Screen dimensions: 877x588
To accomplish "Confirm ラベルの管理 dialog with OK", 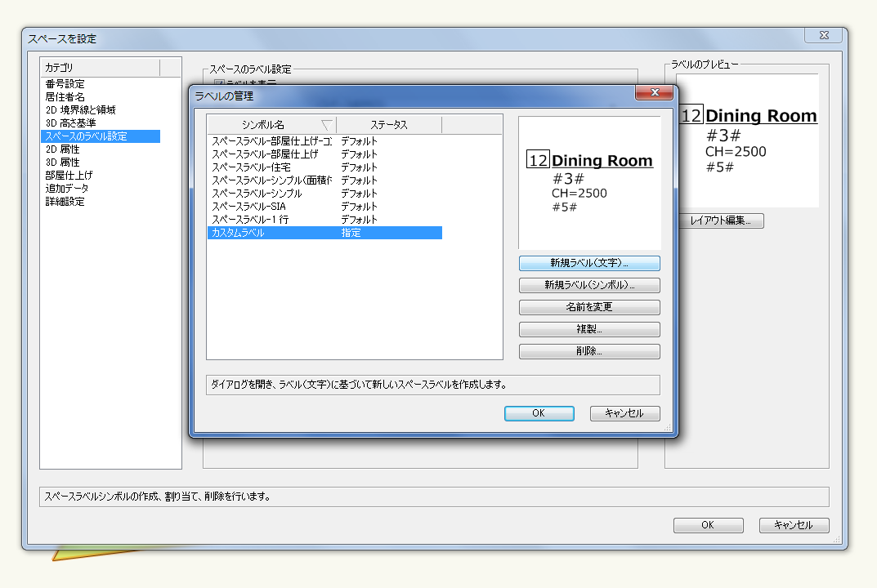I will 539,413.
